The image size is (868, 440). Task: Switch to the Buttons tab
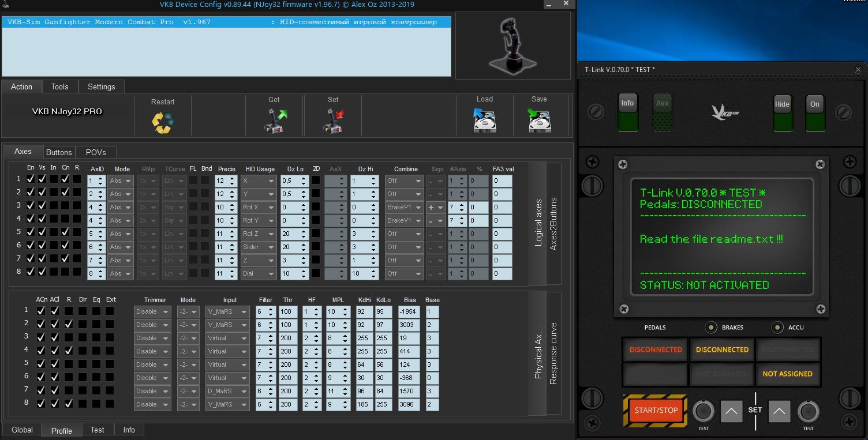[x=59, y=152]
